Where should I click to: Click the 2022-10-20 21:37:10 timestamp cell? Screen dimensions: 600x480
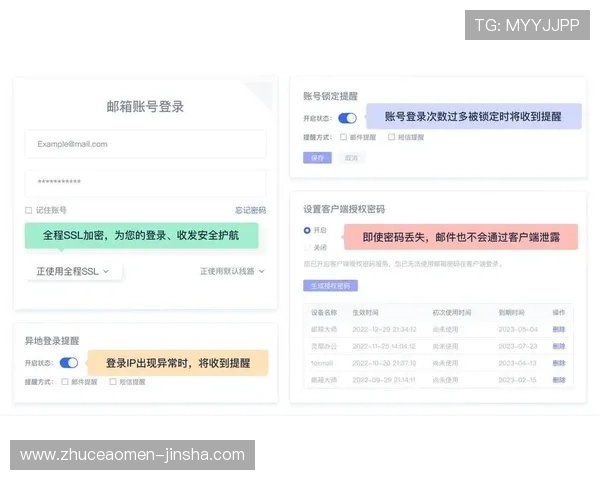[x=384, y=363]
